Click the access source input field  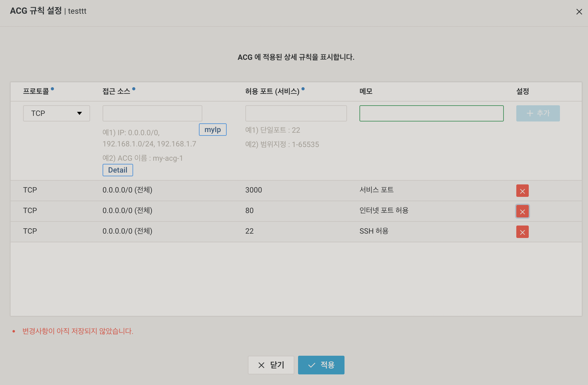(x=152, y=113)
